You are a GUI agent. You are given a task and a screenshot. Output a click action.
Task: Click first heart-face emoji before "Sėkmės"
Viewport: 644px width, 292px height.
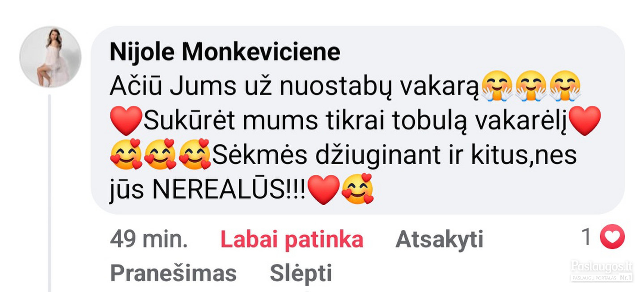pos(126,154)
